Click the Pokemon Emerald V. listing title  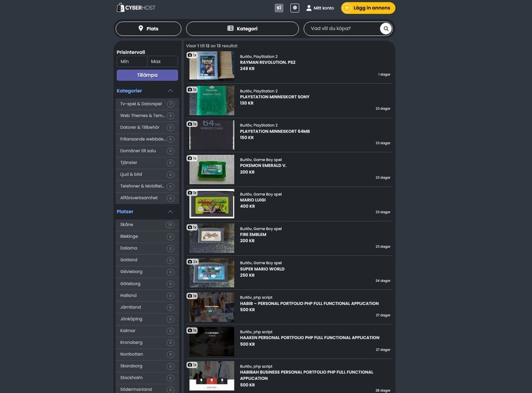pos(263,165)
